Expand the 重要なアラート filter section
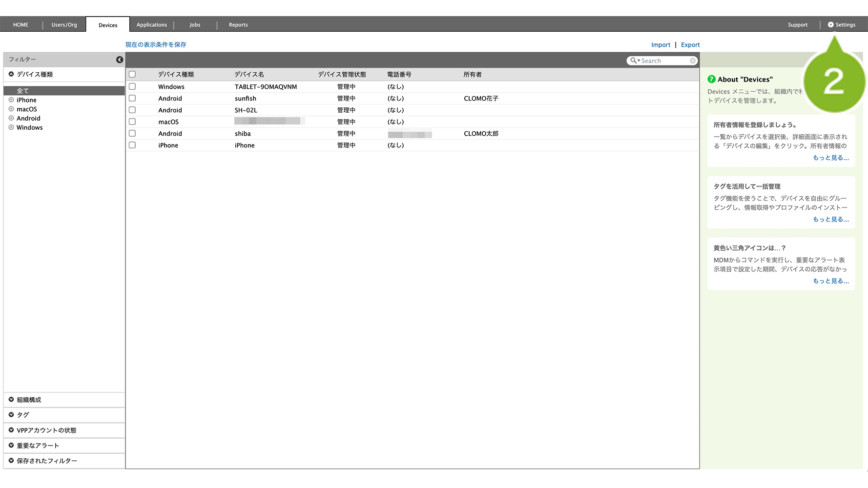This screenshot has width=868, height=488. point(38,446)
